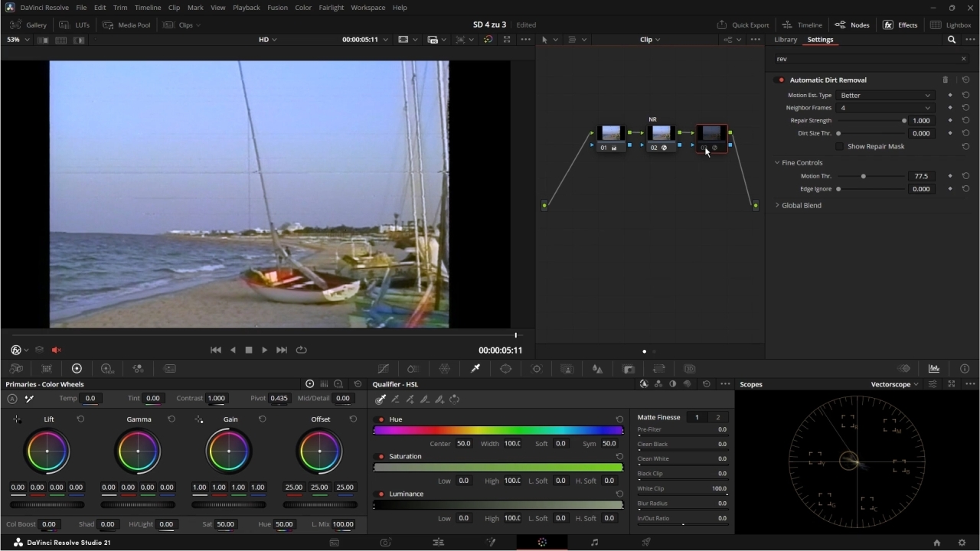Go to Project Manager home icon
Screen dimensions: 980x551
(x=936, y=543)
